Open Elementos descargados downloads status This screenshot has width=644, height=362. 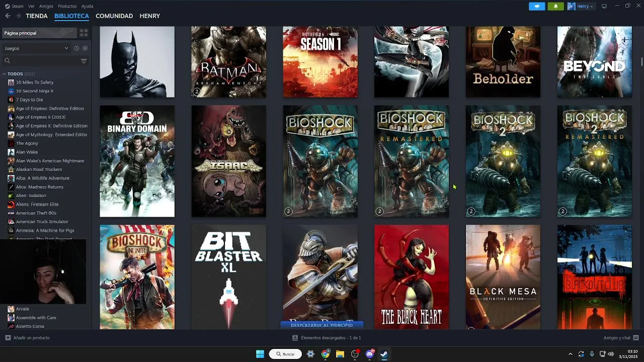(x=327, y=338)
